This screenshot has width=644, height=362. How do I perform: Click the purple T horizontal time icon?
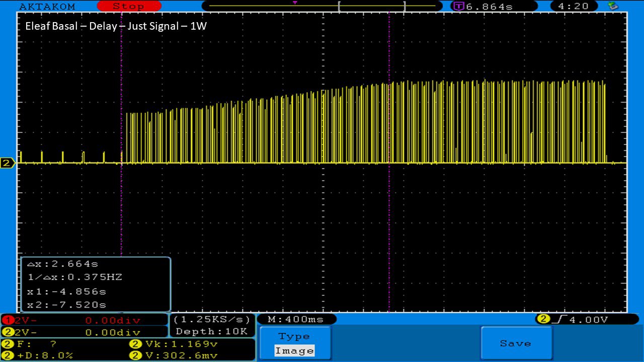458,7
